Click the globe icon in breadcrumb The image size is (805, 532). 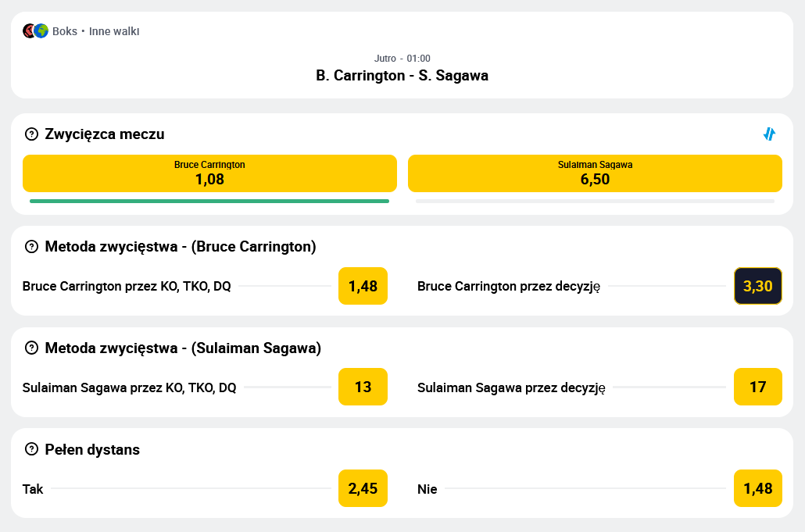[41, 31]
